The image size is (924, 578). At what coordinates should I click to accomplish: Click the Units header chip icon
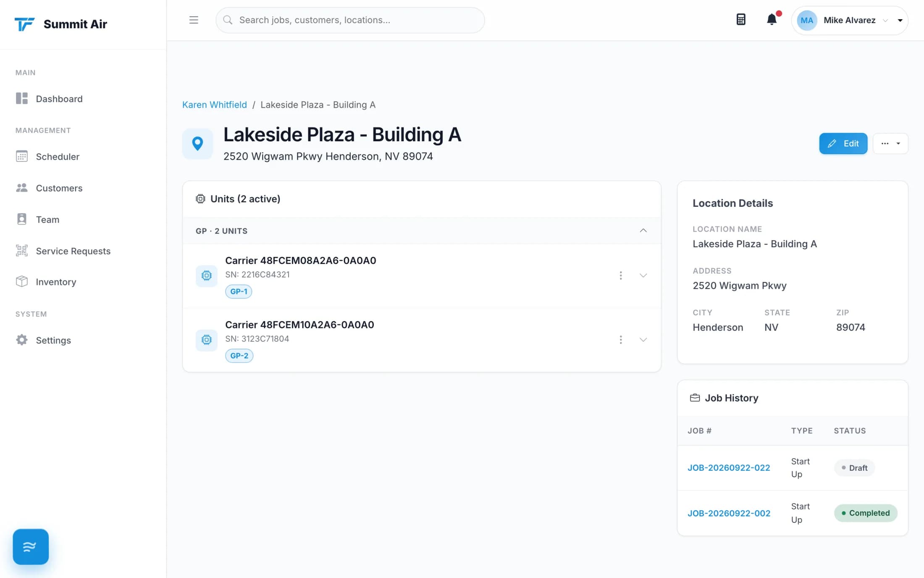(200, 199)
